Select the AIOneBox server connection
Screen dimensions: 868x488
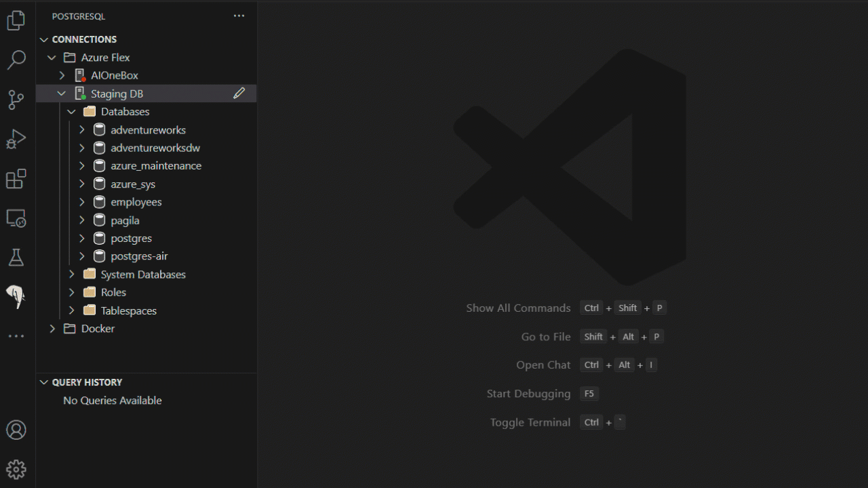[x=114, y=75]
